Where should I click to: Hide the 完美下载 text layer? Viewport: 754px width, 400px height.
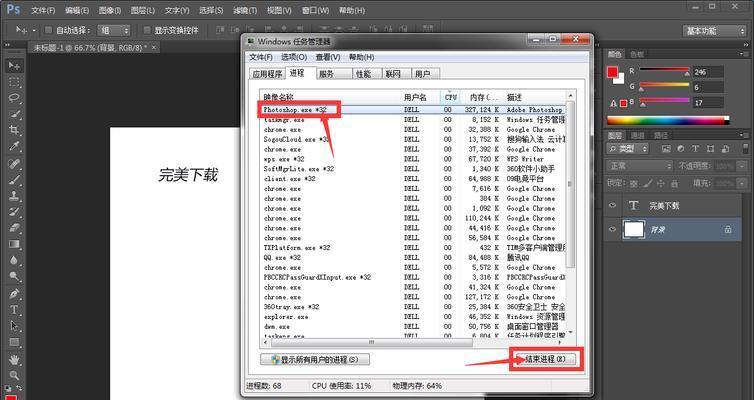[612, 205]
